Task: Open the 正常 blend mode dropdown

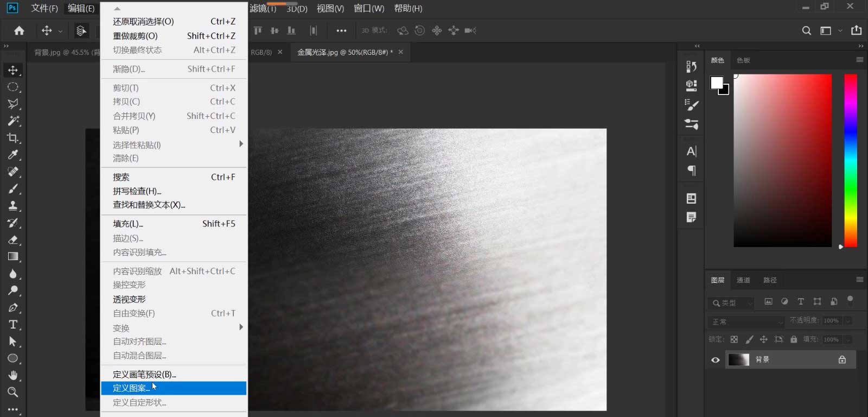Action: [746, 321]
